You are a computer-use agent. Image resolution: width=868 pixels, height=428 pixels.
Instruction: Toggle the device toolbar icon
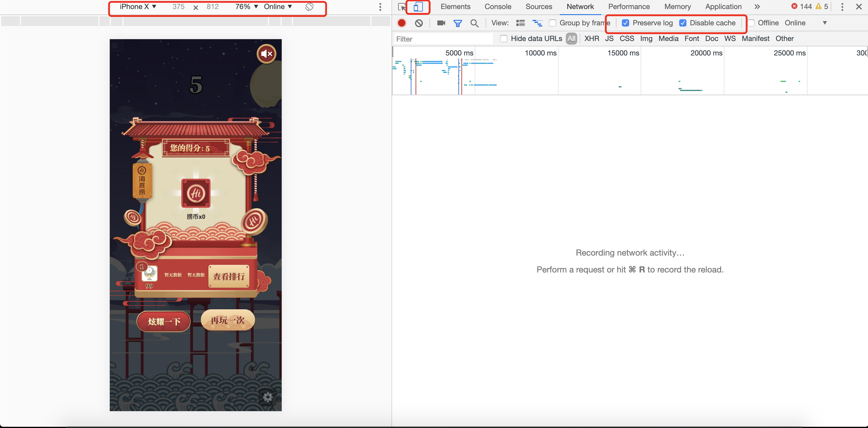point(418,7)
